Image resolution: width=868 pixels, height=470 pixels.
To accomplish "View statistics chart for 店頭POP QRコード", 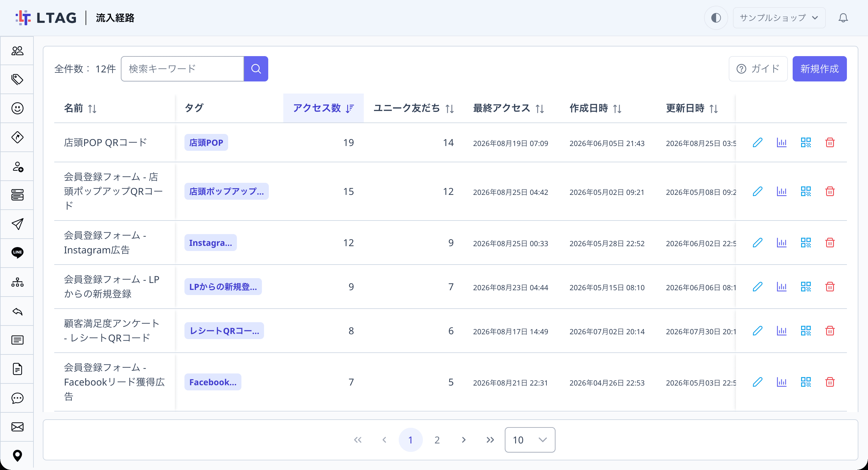I will pyautogui.click(x=782, y=143).
